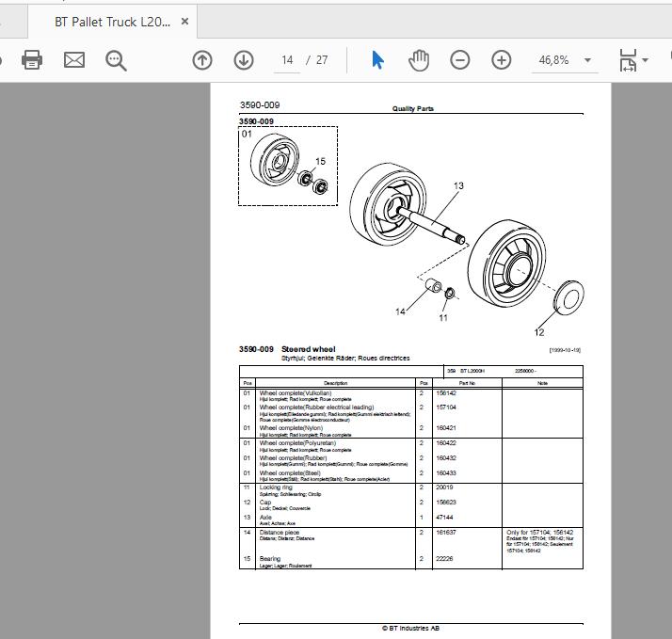Screen dimensions: 672x639
Task: Click 'Wheel complete(Steel)' description
Action: coord(290,472)
